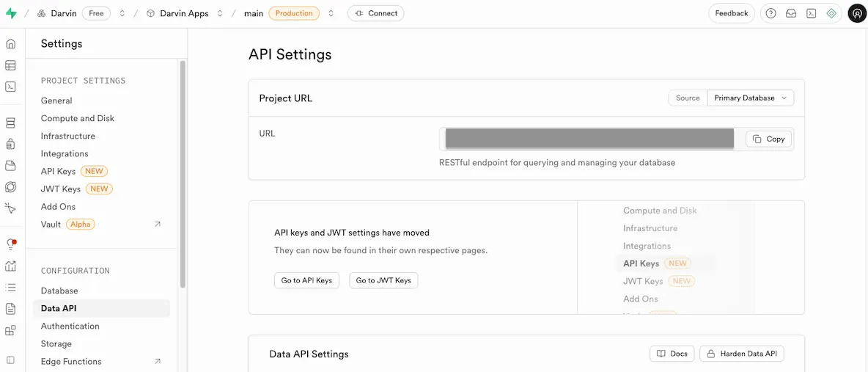
Task: Open the green AI assistant icon
Action: coord(831,13)
